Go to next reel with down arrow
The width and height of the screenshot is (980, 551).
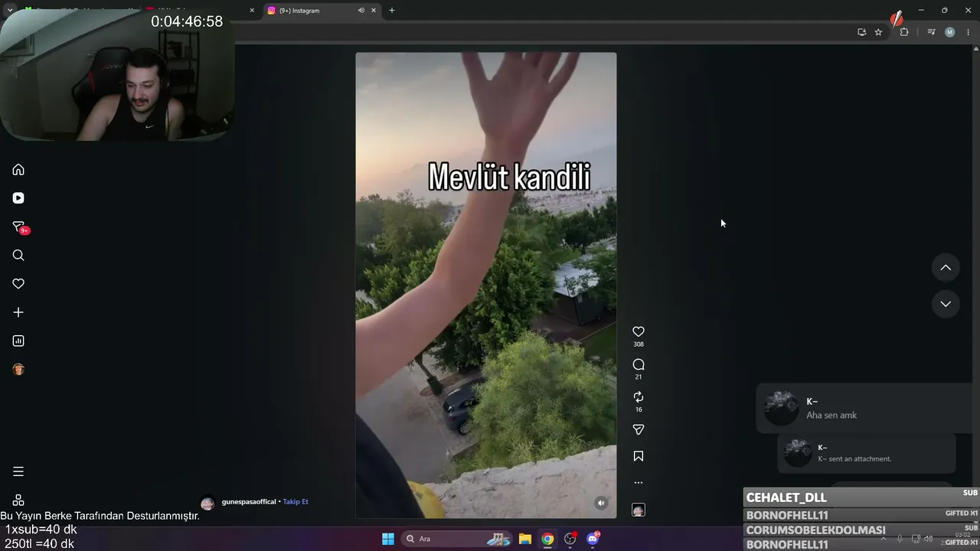946,304
